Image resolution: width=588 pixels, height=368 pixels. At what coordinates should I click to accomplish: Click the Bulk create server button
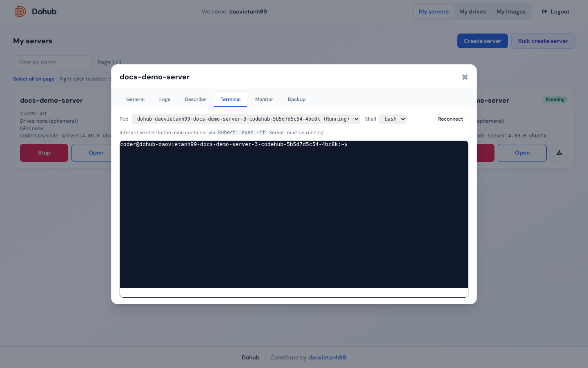pyautogui.click(x=543, y=41)
